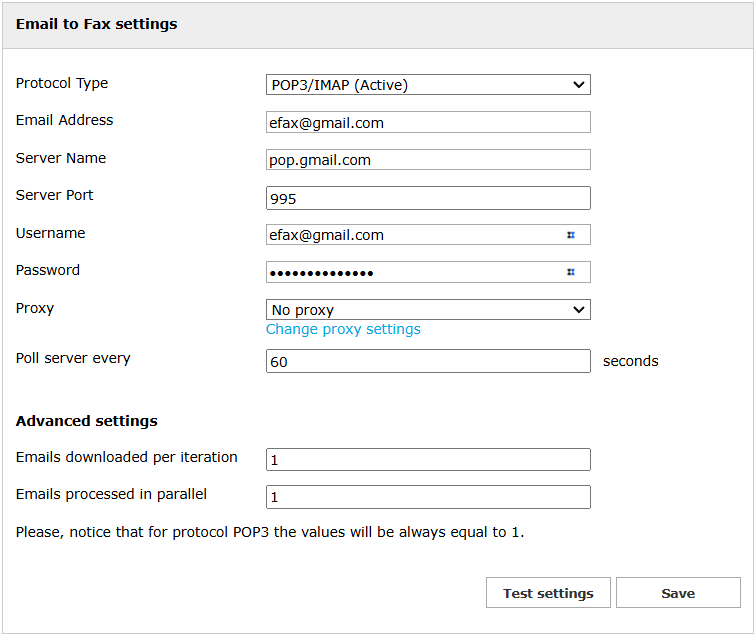The width and height of the screenshot is (754, 634).
Task: Click the Poll server every seconds field
Action: click(x=428, y=361)
